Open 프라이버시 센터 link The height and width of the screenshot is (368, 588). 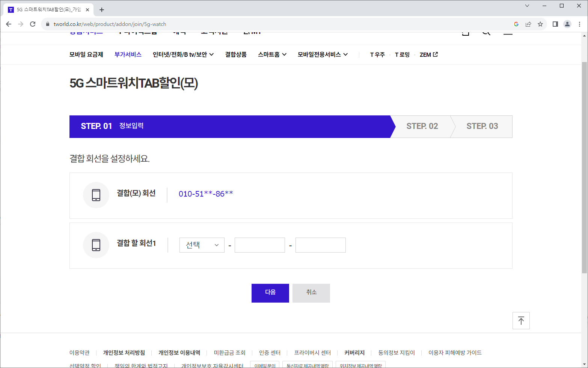312,353
